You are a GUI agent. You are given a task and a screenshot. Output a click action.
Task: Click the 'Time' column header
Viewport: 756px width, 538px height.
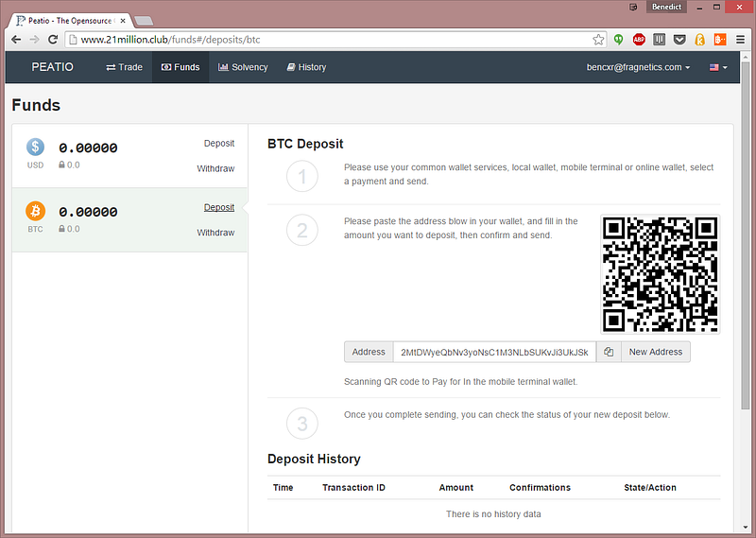click(283, 487)
